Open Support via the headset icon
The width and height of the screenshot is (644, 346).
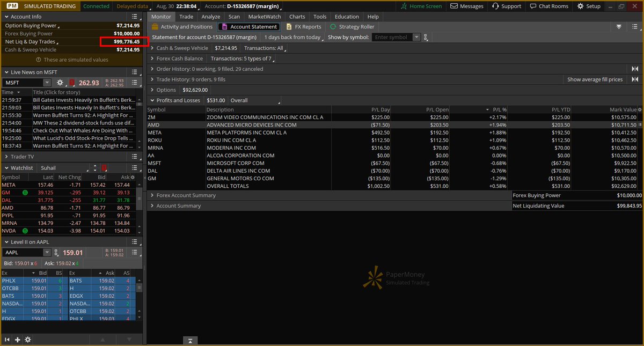tap(495, 6)
